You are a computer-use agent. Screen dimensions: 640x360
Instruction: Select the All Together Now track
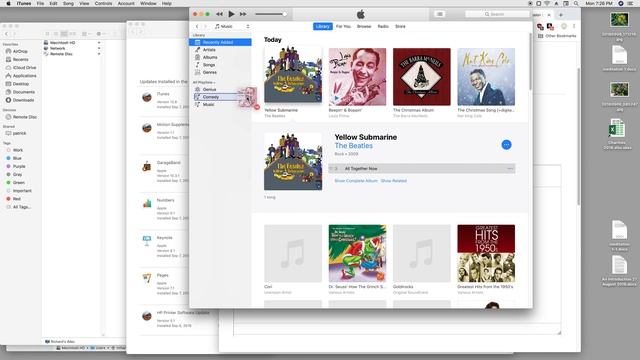[x=422, y=169]
